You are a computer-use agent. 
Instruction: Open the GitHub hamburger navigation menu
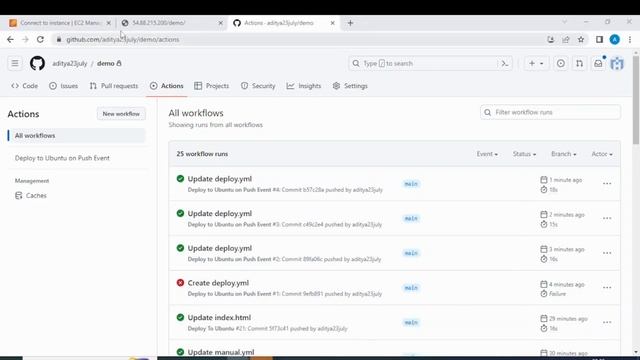pyautogui.click(x=15, y=63)
